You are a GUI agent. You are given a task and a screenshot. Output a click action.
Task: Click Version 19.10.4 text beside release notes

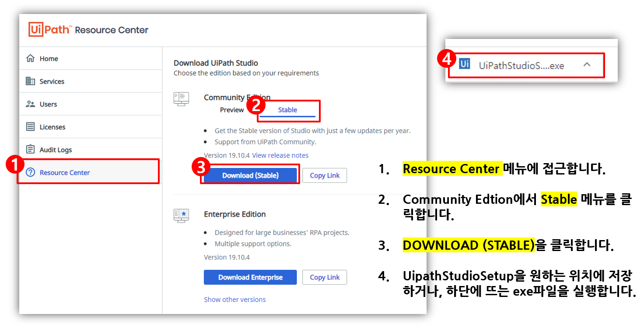tap(227, 155)
